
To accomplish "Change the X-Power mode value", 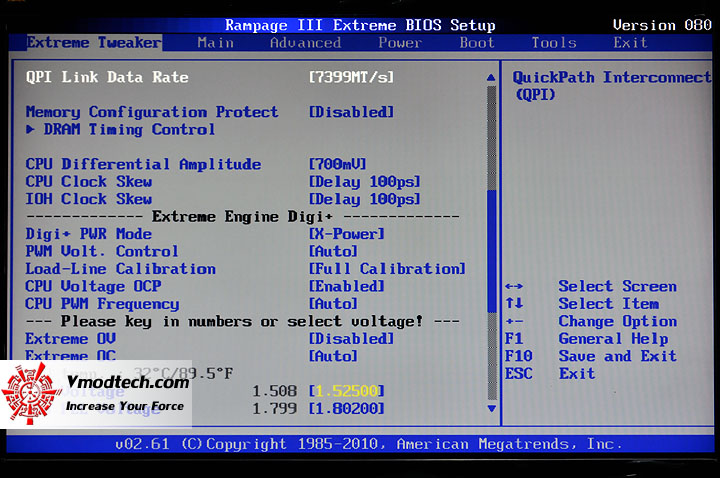I will 347,234.
